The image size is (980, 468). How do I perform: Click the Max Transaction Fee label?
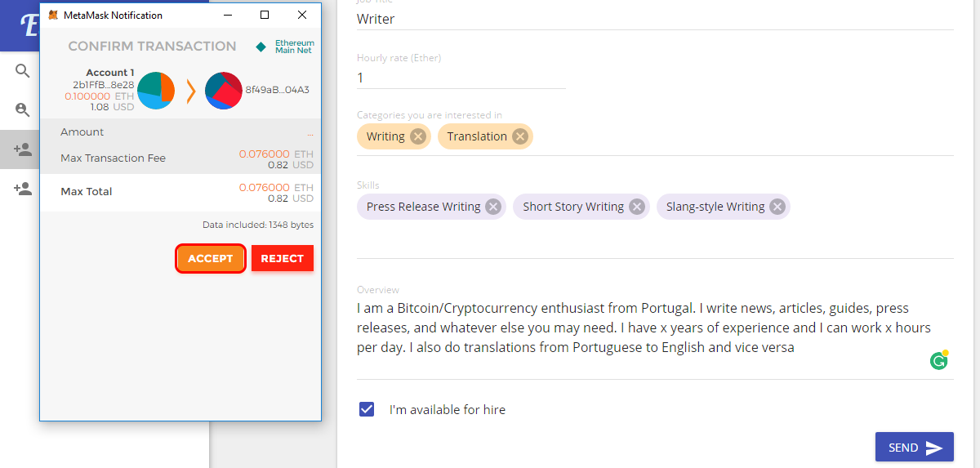tap(113, 158)
